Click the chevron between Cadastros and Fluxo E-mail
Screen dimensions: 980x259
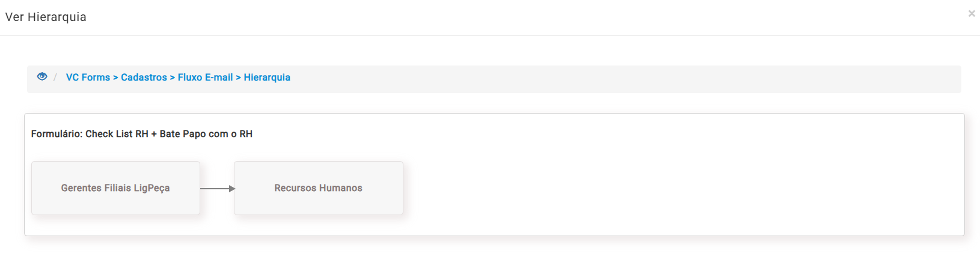tap(173, 78)
